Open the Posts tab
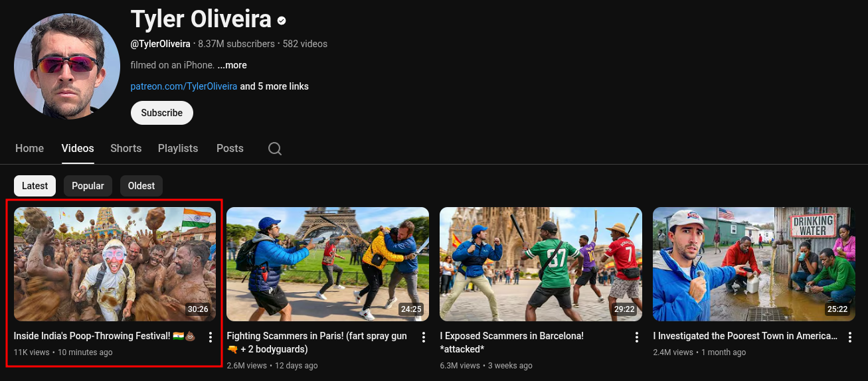 click(x=230, y=148)
